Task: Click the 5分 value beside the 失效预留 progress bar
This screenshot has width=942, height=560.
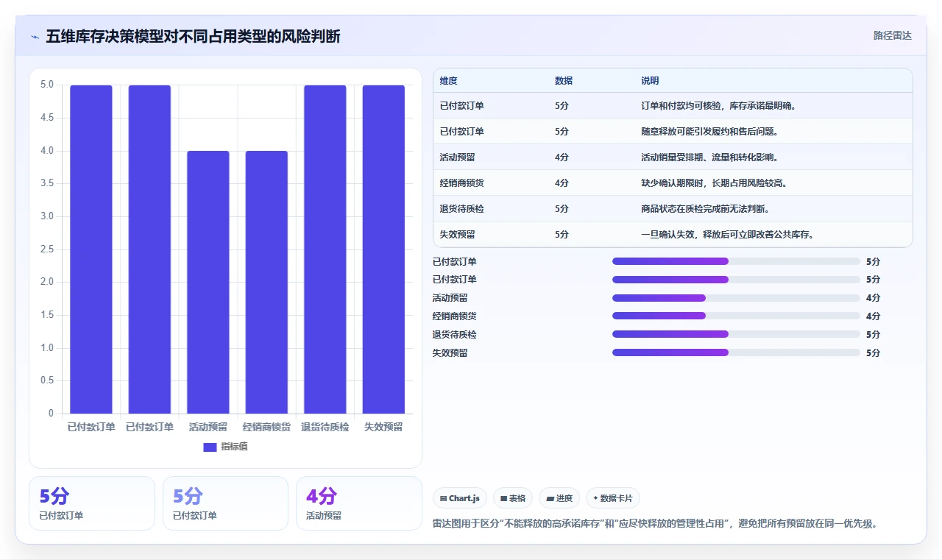Action: 874,353
